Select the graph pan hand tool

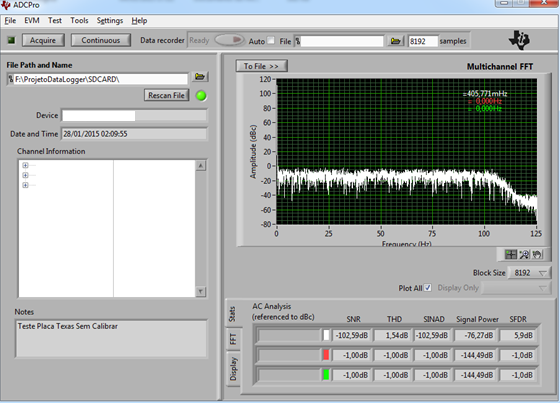[537, 254]
